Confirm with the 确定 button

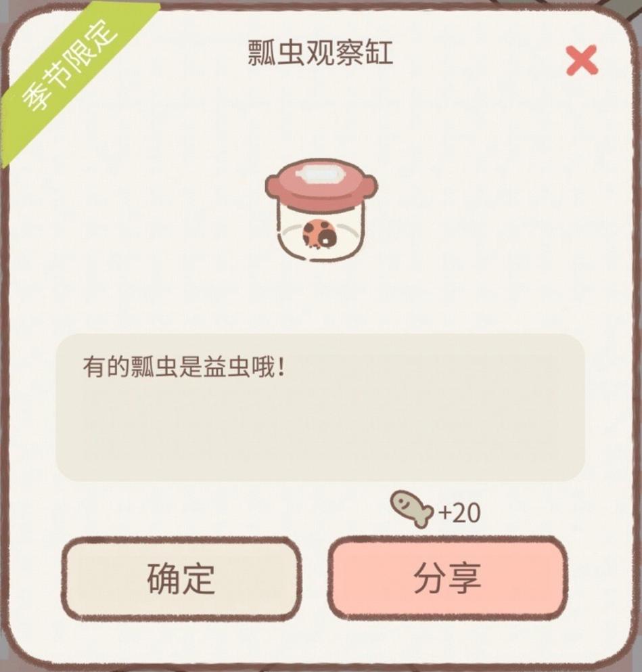[181, 578]
